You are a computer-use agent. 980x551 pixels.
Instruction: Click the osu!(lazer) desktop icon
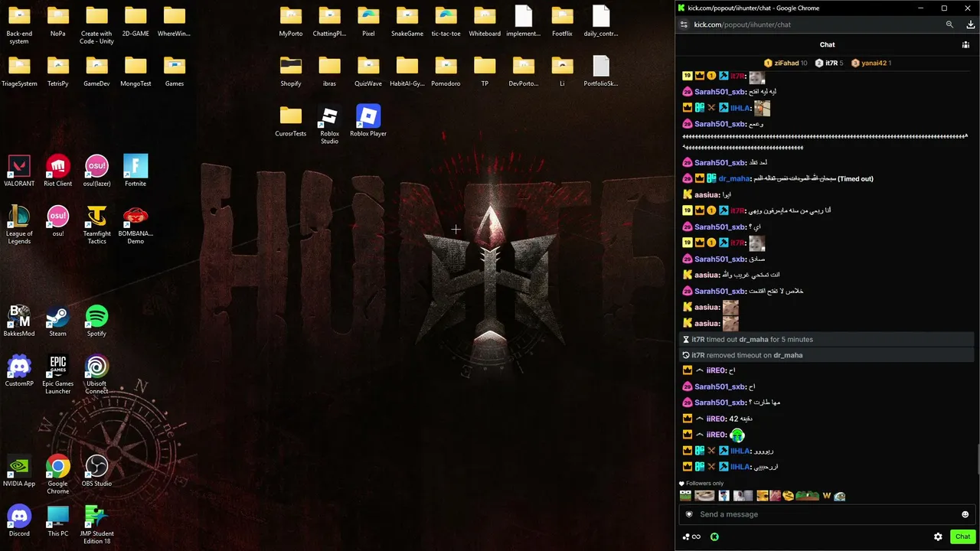[96, 171]
